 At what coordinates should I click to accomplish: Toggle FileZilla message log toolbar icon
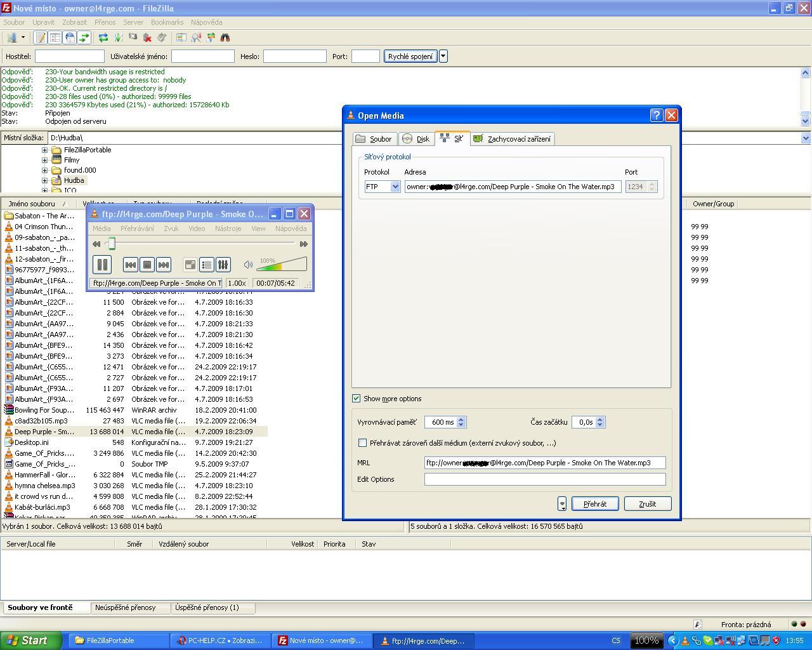tap(41, 38)
